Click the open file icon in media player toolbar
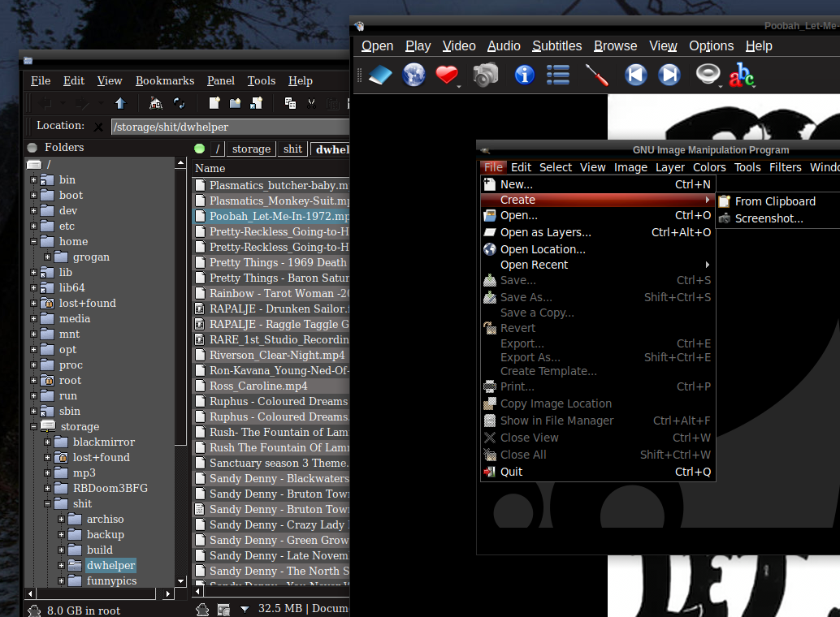Screen dimensions: 840x617 [x=381, y=75]
